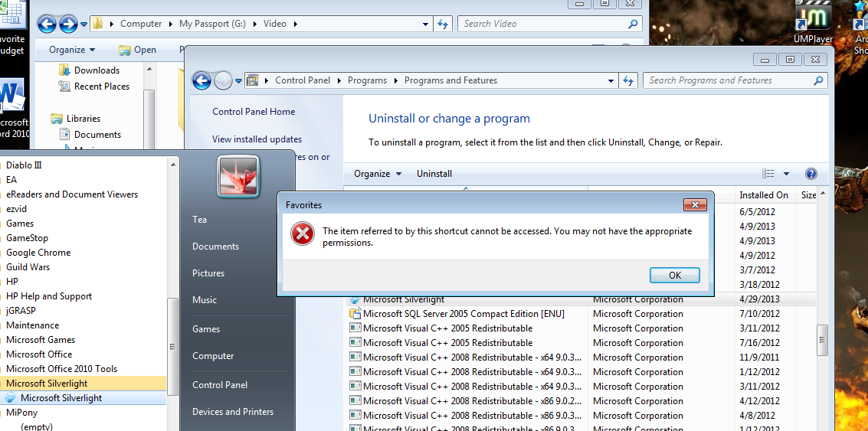The width and height of the screenshot is (868, 431).
Task: Open Games from Start menu right pane
Action: [206, 328]
